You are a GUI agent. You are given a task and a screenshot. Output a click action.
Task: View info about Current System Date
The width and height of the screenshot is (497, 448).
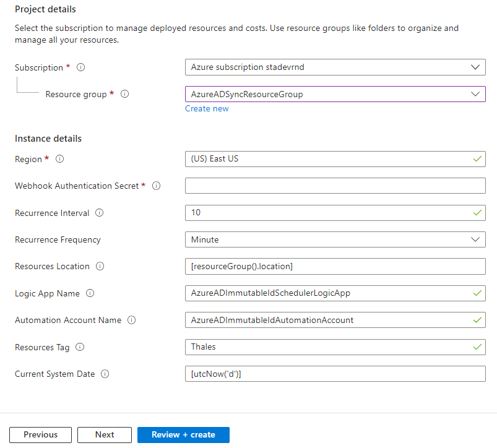point(105,374)
